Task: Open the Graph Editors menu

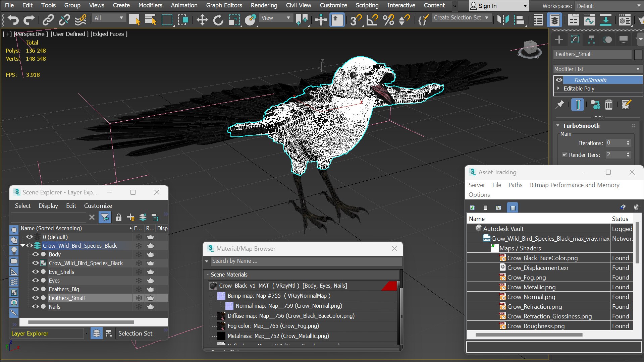Action: coord(224,5)
